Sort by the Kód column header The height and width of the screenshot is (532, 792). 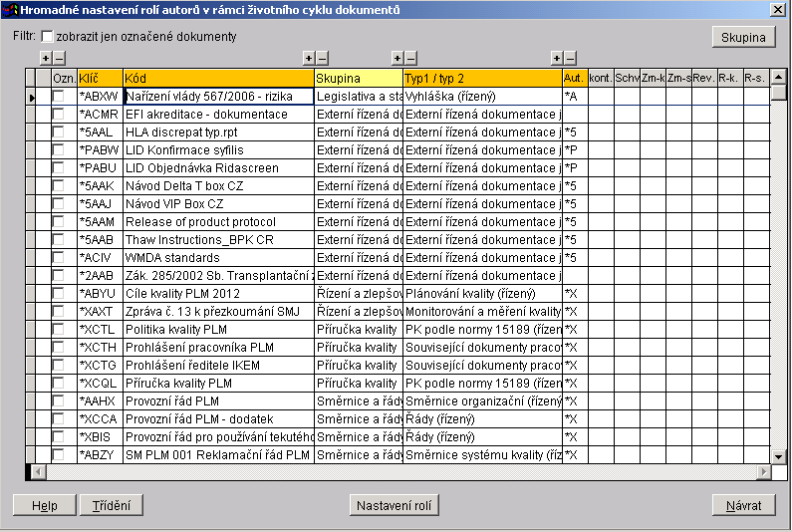tap(218, 78)
